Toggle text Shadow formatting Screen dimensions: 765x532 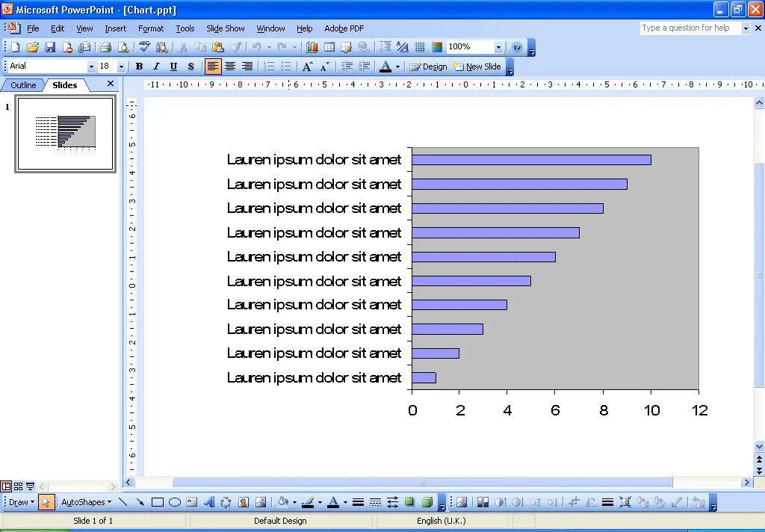coord(191,66)
